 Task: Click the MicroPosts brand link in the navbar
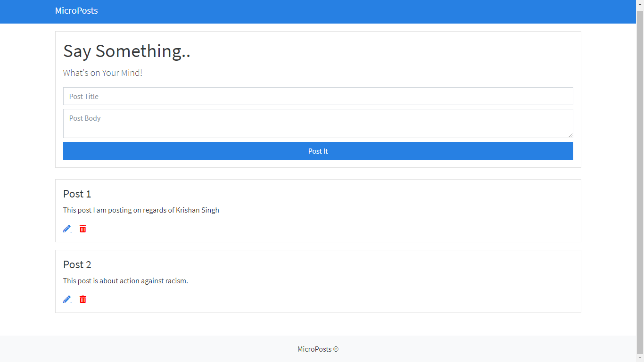pos(76,10)
